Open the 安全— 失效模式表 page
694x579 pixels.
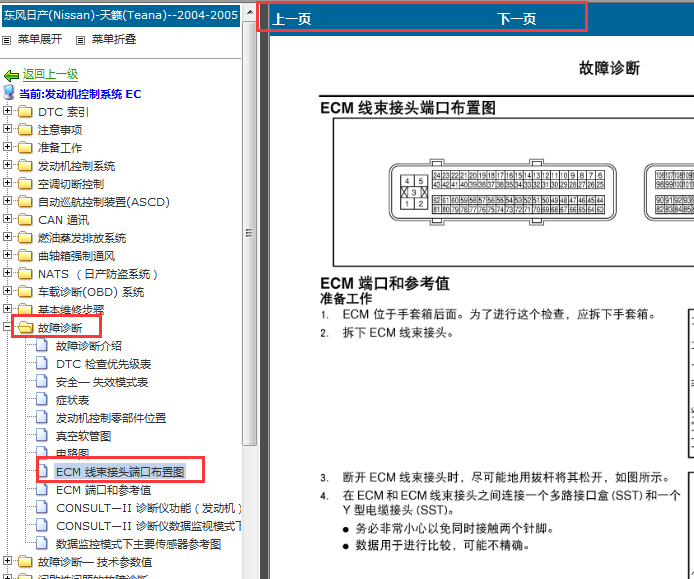pyautogui.click(x=102, y=382)
